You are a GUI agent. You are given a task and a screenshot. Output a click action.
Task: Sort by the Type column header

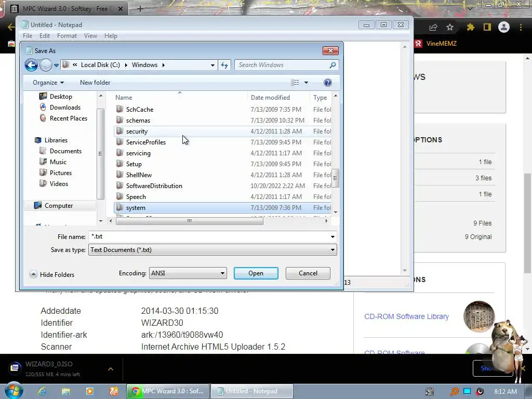pos(321,97)
